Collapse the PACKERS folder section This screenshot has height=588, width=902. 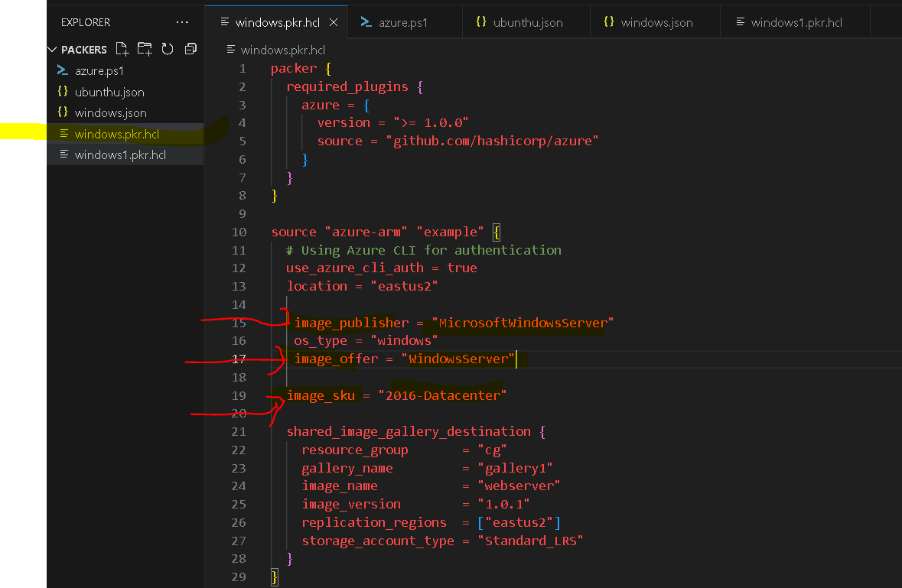point(52,50)
